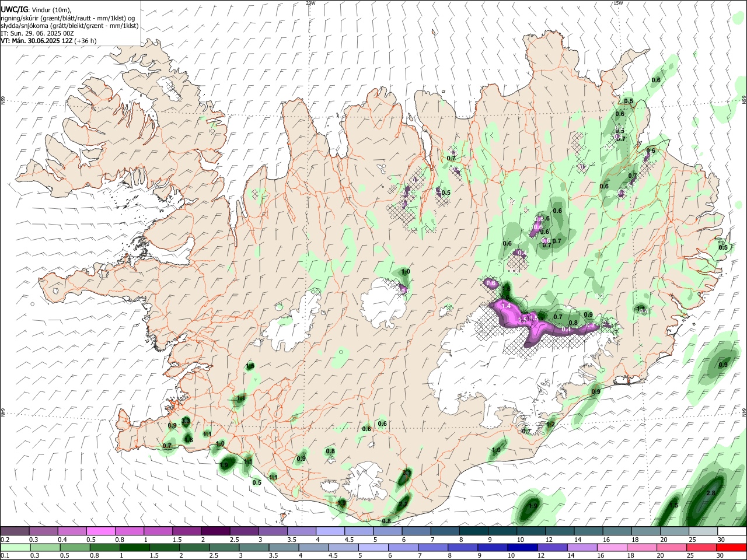This screenshot has width=747, height=560.
Task: Click the '15W' longitude label at the top edge
Action: tap(617, 3)
